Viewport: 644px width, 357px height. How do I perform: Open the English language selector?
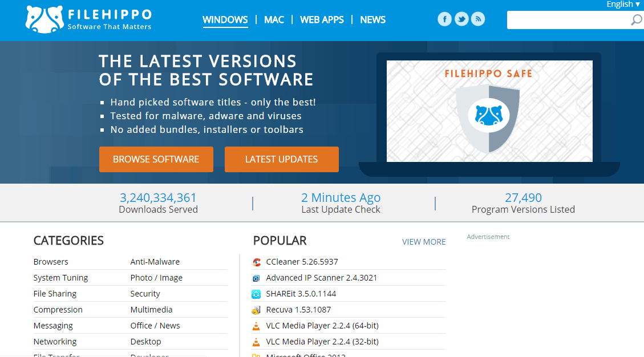tap(622, 4)
